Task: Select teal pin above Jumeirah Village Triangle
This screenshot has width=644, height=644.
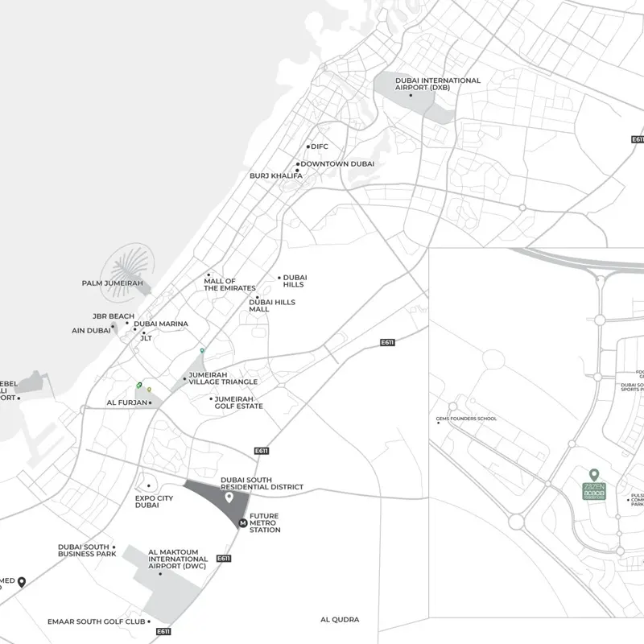Action: pyautogui.click(x=202, y=351)
